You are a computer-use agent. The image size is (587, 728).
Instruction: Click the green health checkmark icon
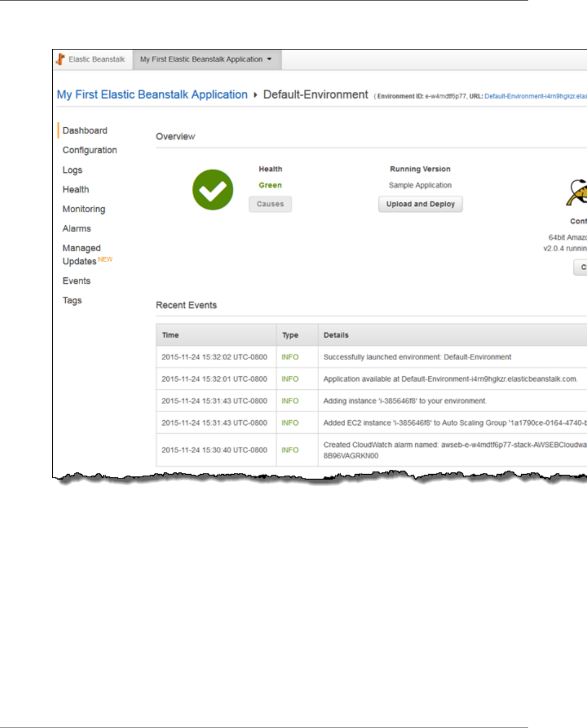213,190
